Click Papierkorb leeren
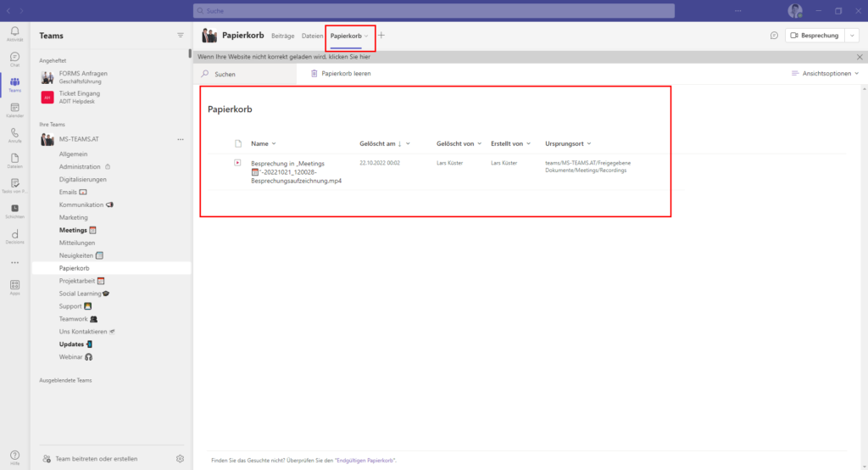868x470 pixels. [x=341, y=73]
